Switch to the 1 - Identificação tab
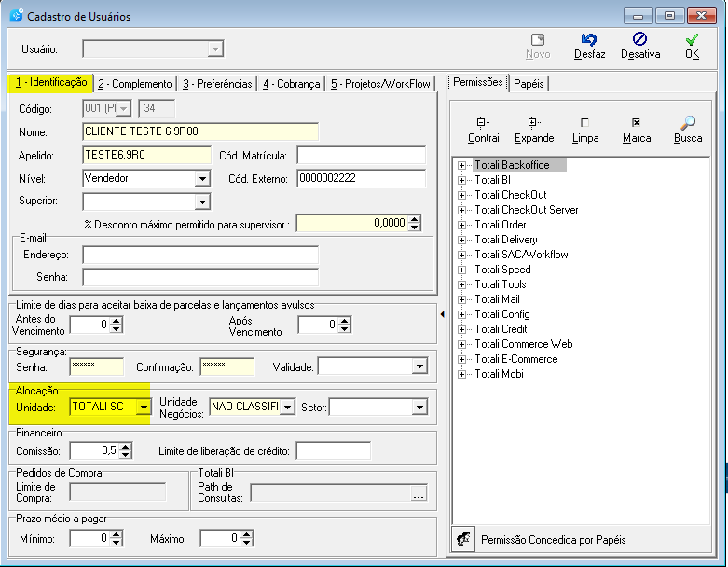The image size is (728, 567). (x=50, y=83)
